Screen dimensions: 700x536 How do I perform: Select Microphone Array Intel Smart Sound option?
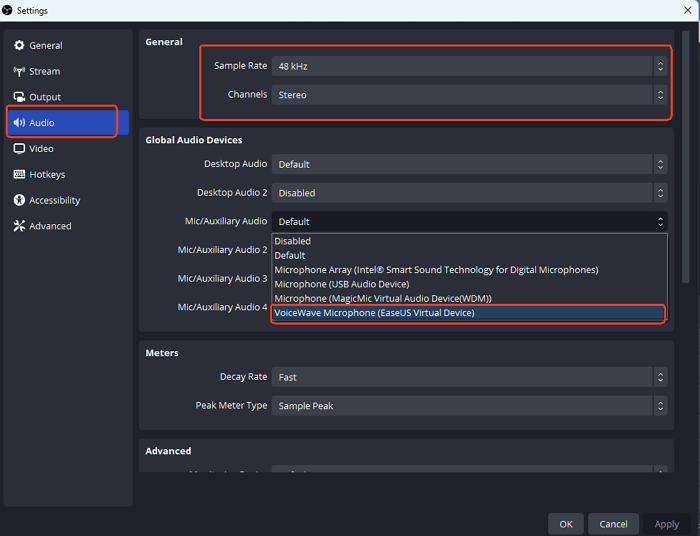469,270
